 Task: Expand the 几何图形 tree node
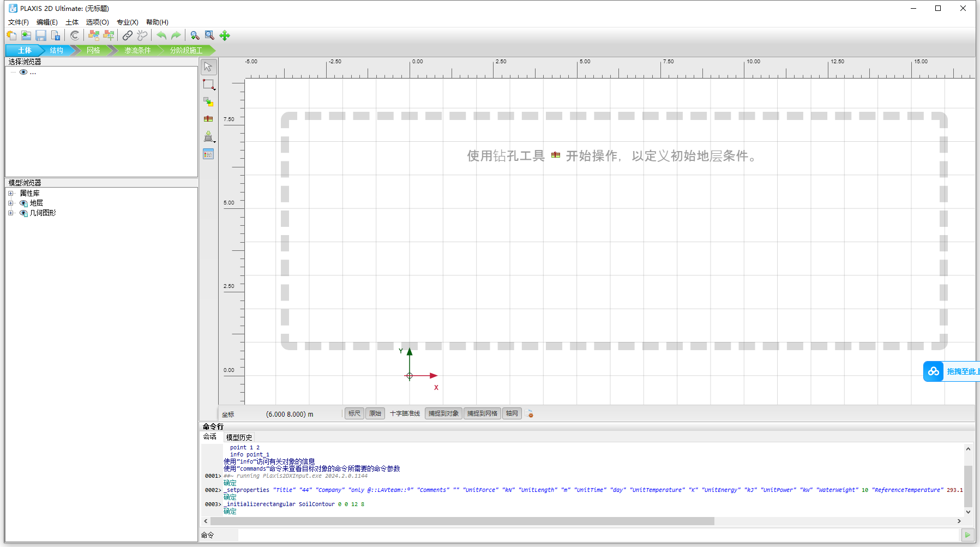[x=11, y=213]
